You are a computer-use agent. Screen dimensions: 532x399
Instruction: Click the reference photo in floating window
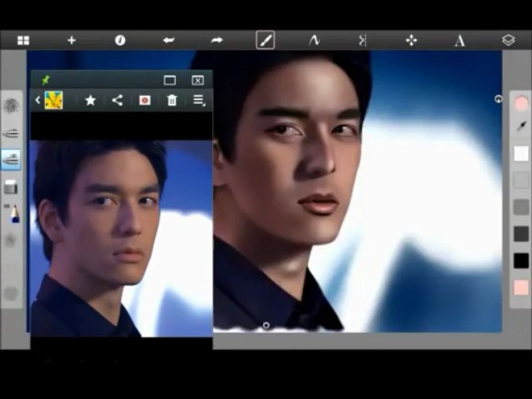pyautogui.click(x=121, y=238)
